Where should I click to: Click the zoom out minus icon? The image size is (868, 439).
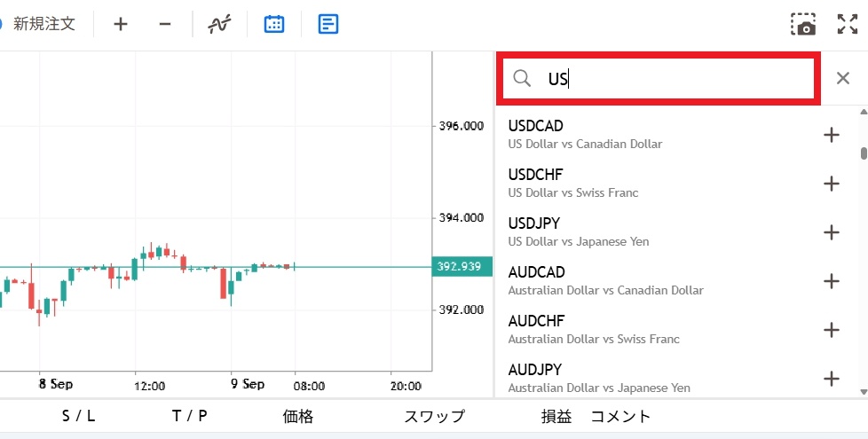coord(164,24)
